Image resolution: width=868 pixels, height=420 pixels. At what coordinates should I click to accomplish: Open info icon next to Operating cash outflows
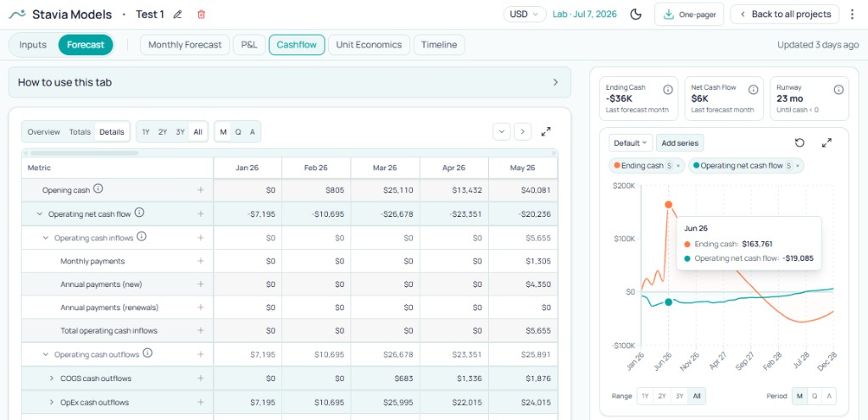[147, 352]
